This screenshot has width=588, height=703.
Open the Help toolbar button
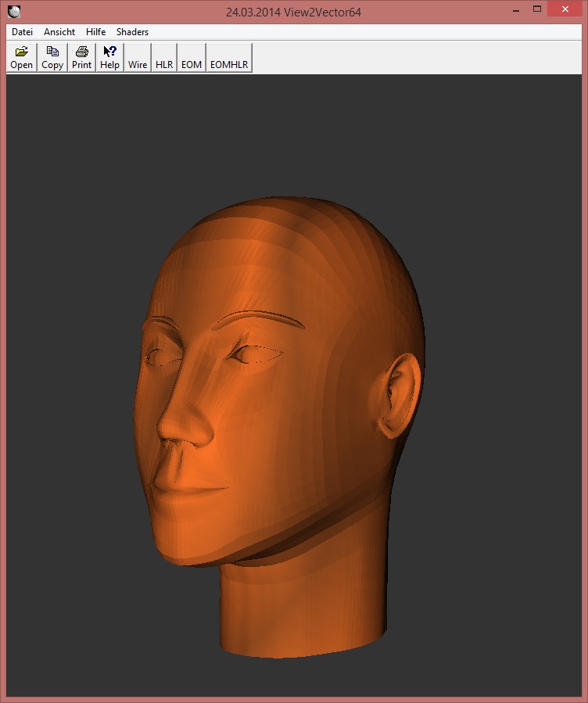(x=109, y=58)
